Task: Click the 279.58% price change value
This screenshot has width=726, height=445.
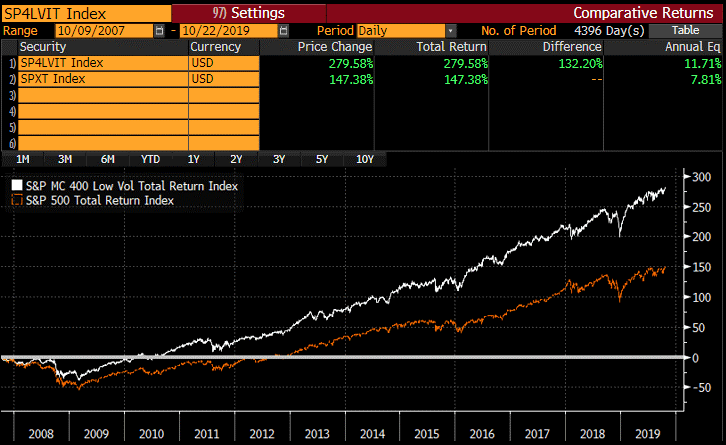Action: coord(351,63)
